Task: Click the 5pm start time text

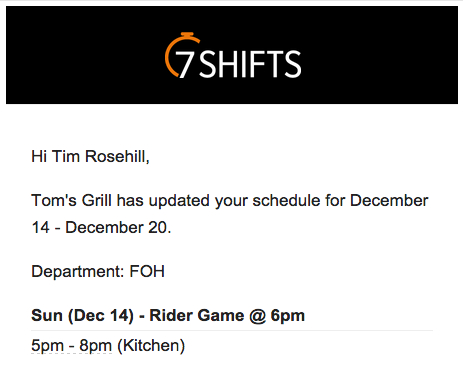Action: (x=47, y=345)
